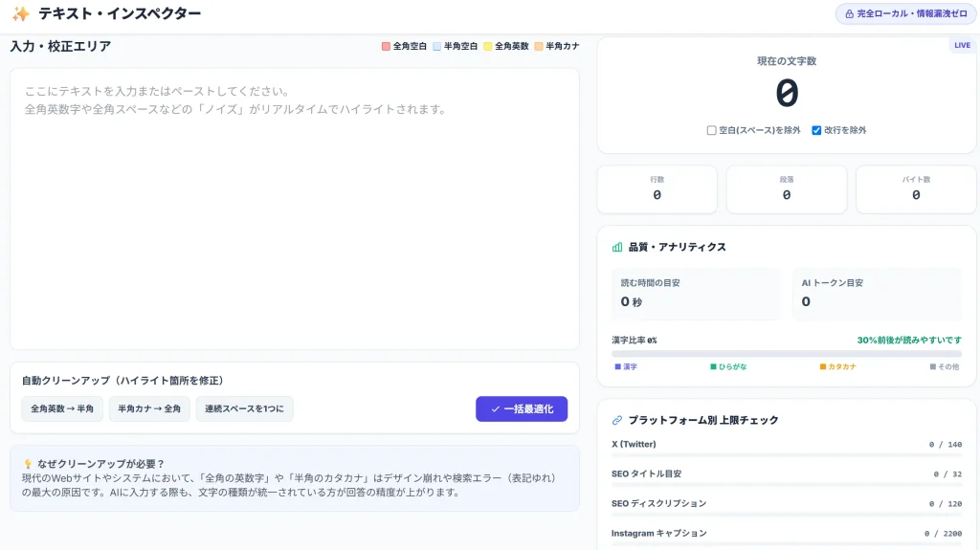Screen dimensions: 980x550
Task: Click the 0 / 2200 counter
Action: tap(943, 533)
